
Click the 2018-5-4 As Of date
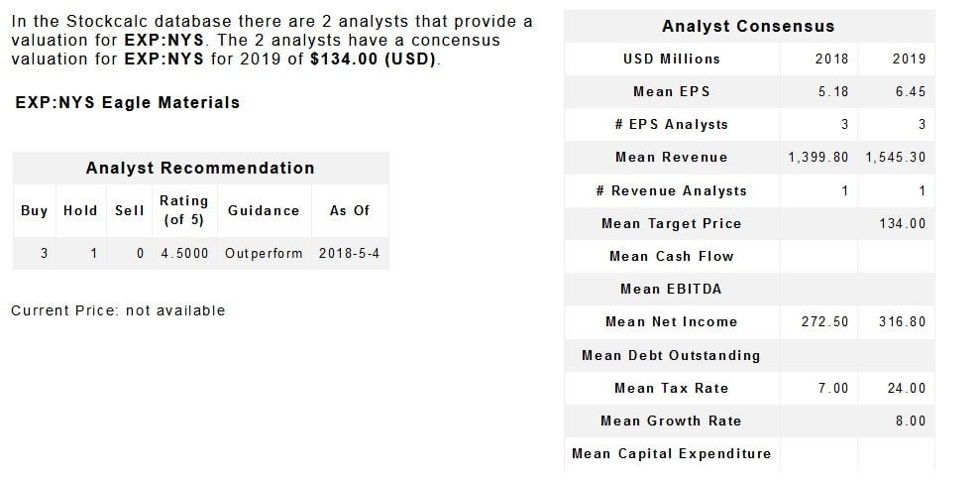click(x=349, y=253)
